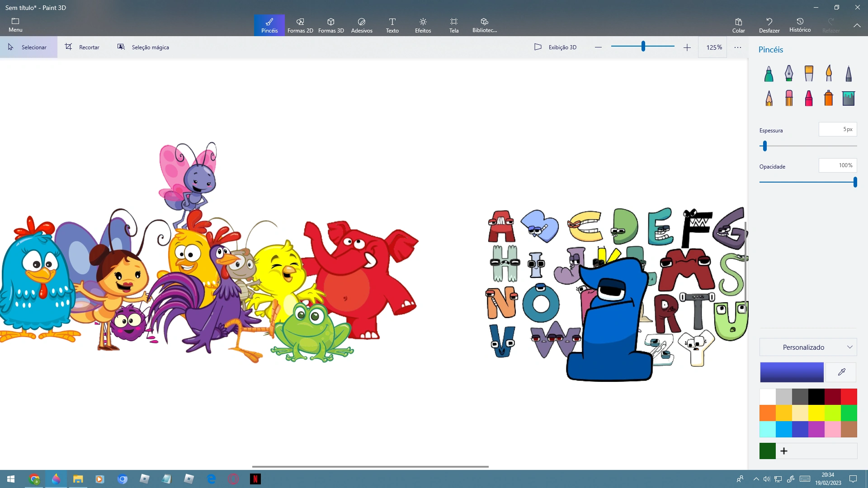868x488 pixels.
Task: Choose the red Crayon brush
Action: (809, 98)
